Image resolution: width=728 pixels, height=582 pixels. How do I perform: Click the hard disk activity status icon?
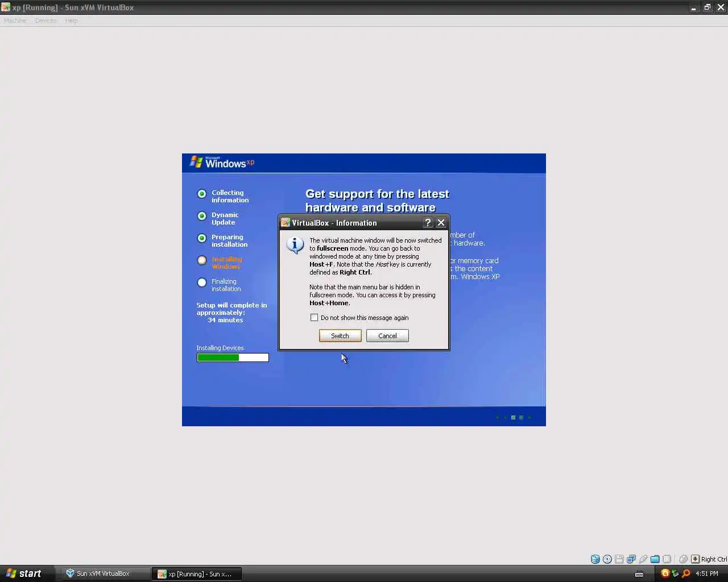pyautogui.click(x=595, y=559)
